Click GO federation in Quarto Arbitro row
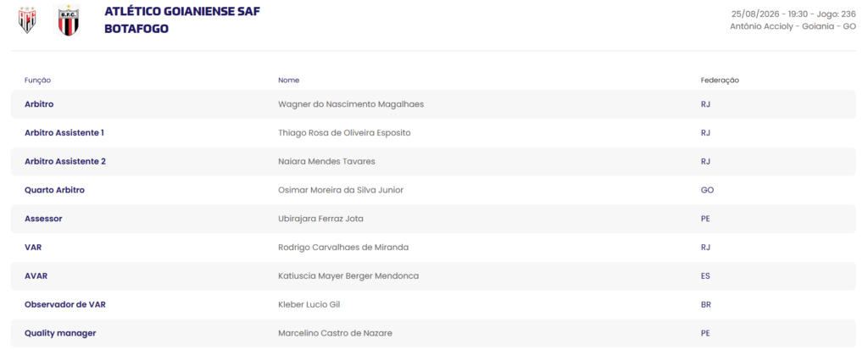Screen dimensions: 868x350 [707, 190]
